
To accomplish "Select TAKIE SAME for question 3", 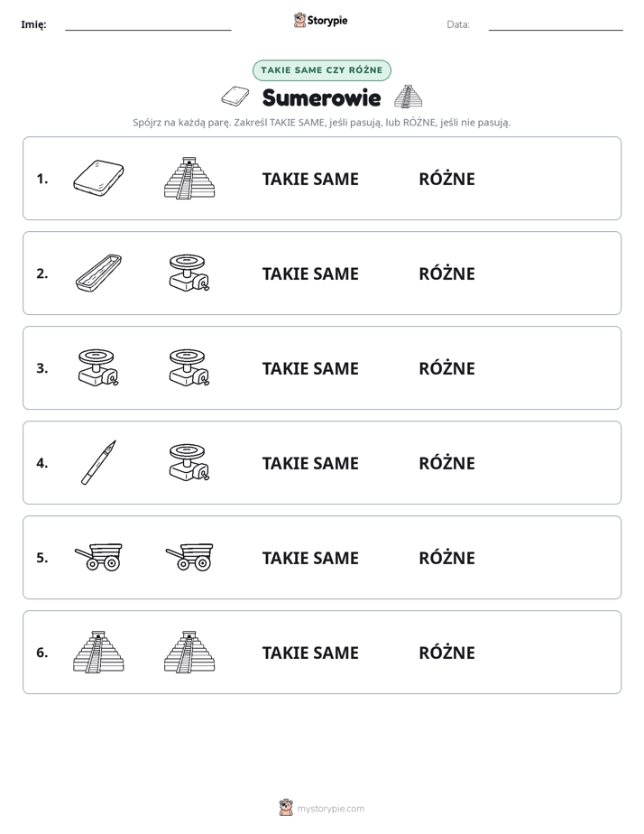I will (310, 368).
